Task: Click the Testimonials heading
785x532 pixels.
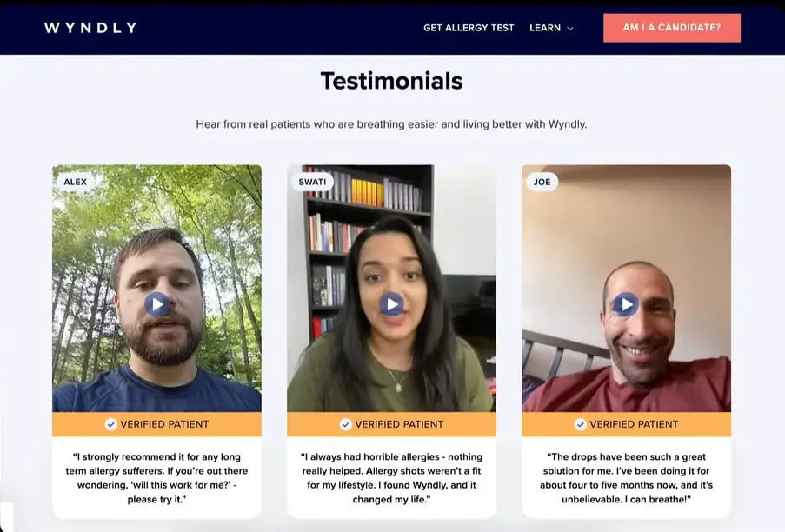Action: tap(391, 81)
